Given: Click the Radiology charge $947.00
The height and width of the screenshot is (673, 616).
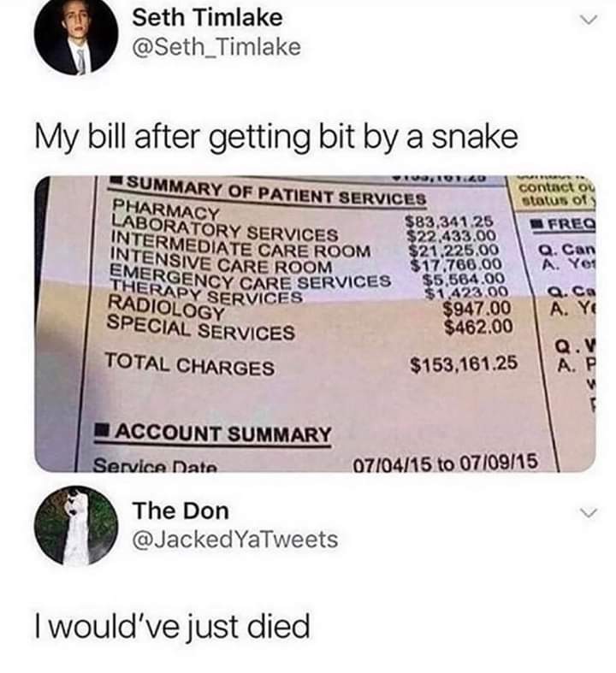Looking at the screenshot, I should [477, 308].
